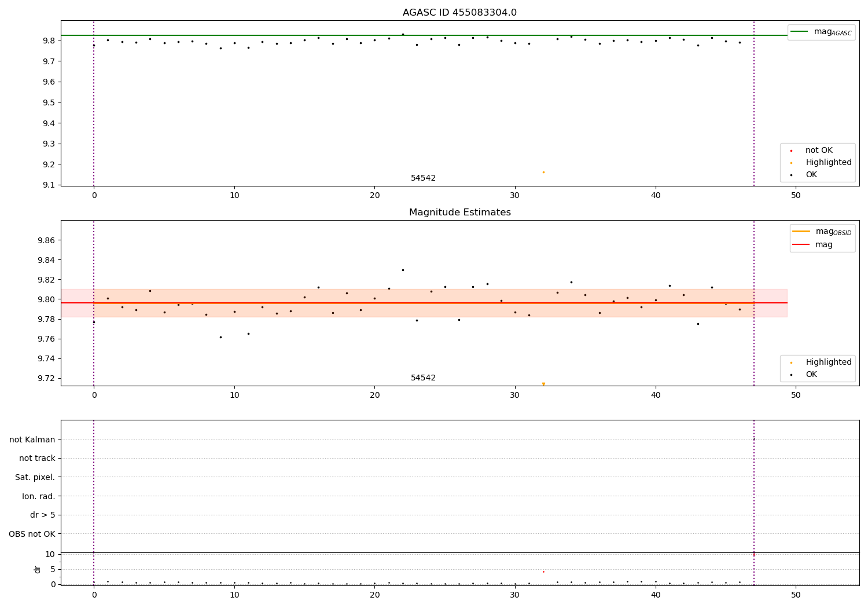Viewport: 868px width, 608px height.
Task: Click the orange mag OBSID legend line
Action: 801,231
